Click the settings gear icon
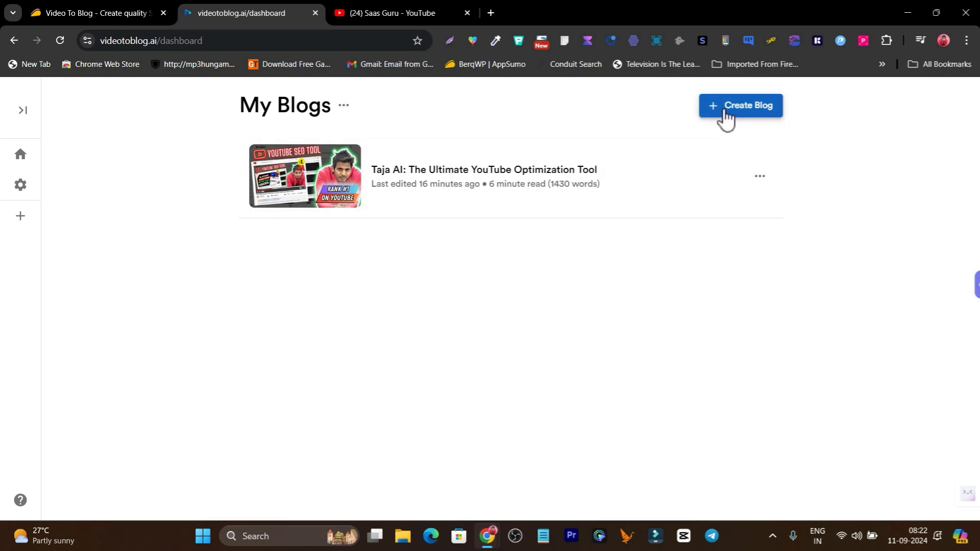 click(x=20, y=184)
